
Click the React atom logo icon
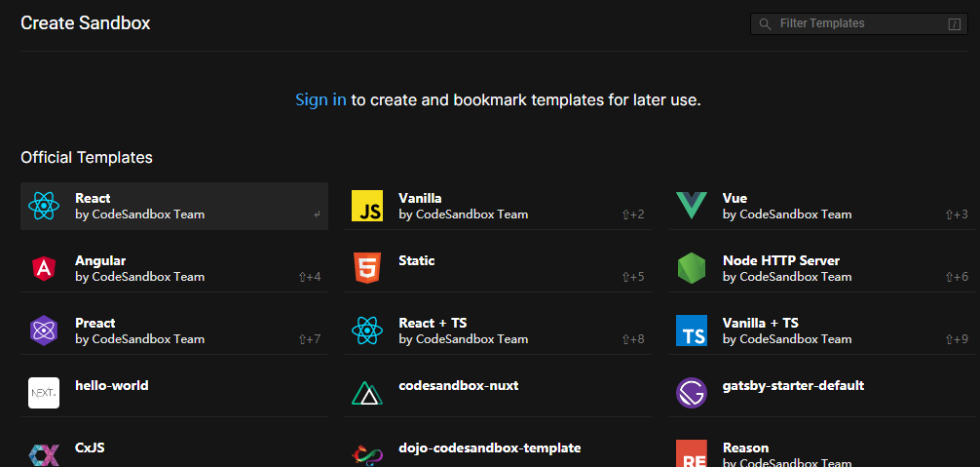click(44, 206)
